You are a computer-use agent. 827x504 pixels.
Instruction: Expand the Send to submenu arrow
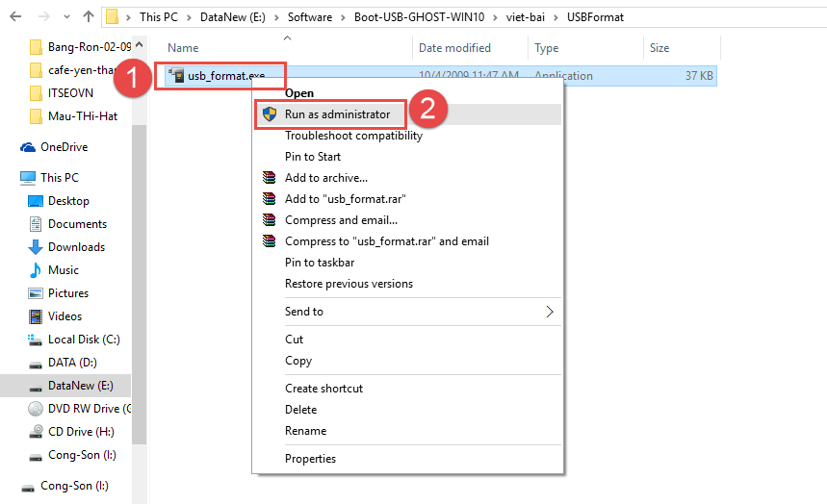550,312
